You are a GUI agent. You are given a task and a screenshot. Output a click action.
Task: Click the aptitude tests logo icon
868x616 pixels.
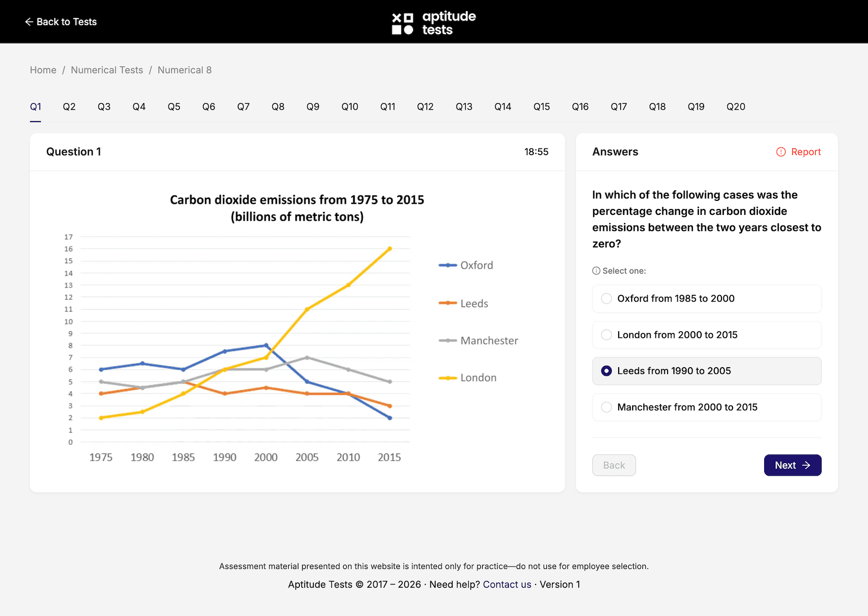click(403, 24)
